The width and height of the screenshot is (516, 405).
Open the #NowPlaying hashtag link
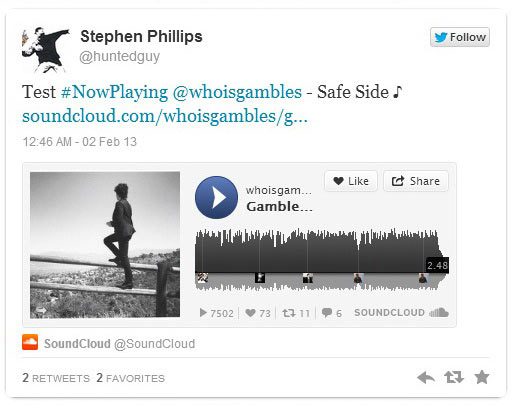pyautogui.click(x=114, y=92)
